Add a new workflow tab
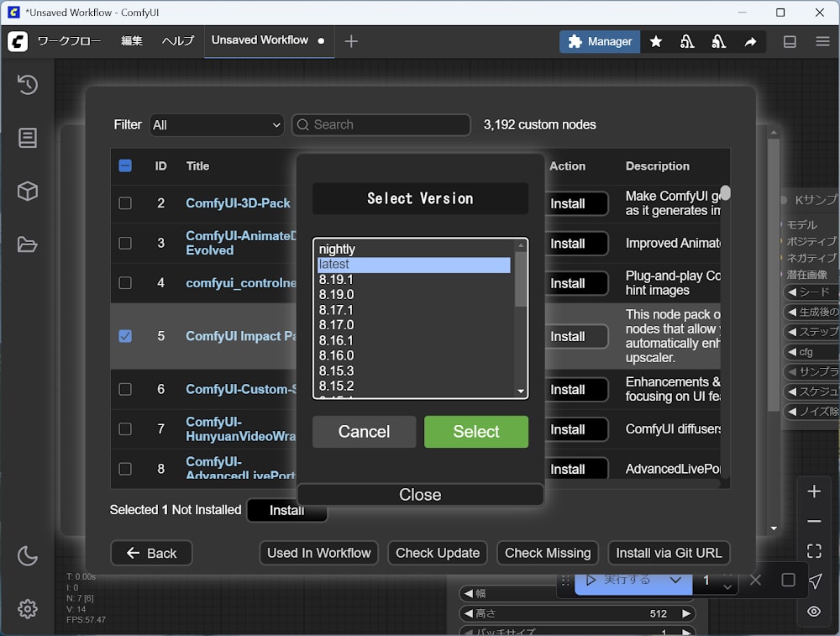 pyautogui.click(x=351, y=41)
